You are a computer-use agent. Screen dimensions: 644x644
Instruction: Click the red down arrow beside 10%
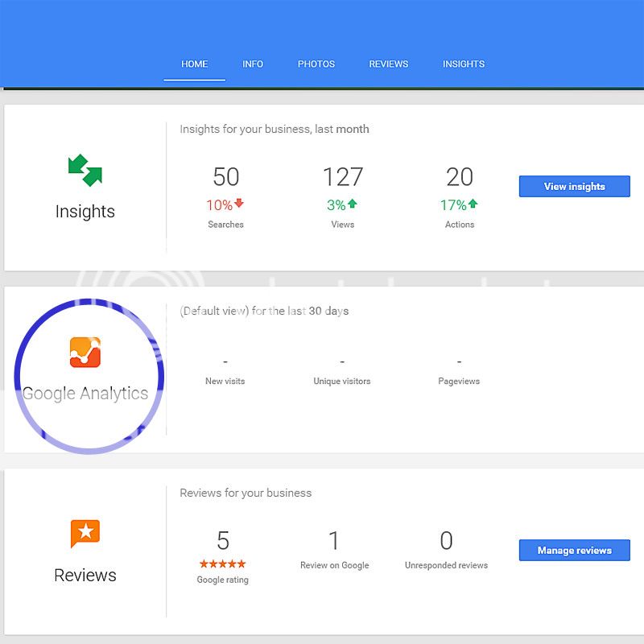(239, 203)
